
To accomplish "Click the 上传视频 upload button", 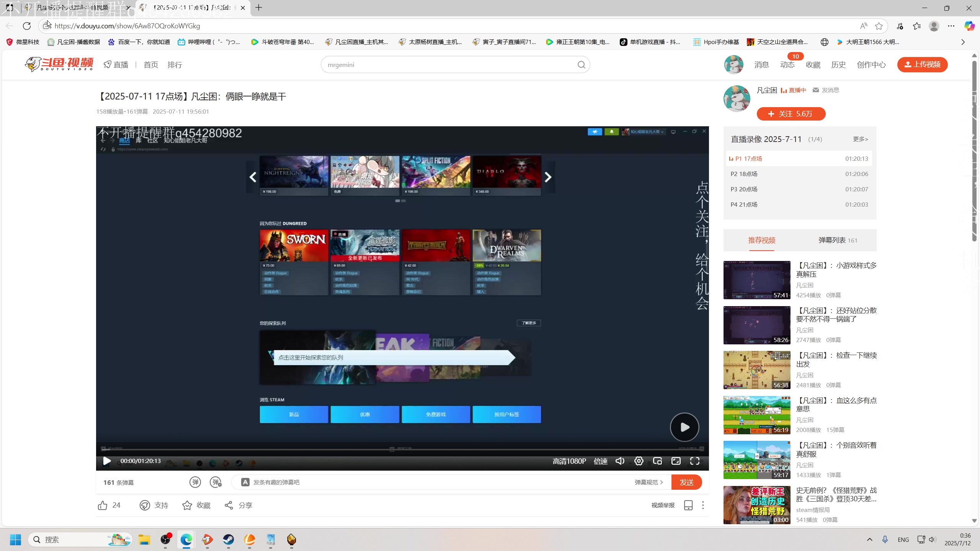I will click(x=922, y=64).
